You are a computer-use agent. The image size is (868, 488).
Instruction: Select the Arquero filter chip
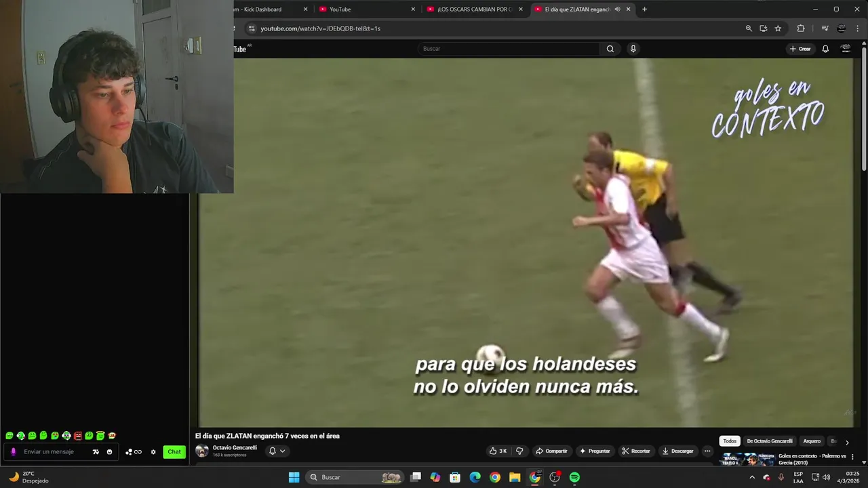point(812,441)
